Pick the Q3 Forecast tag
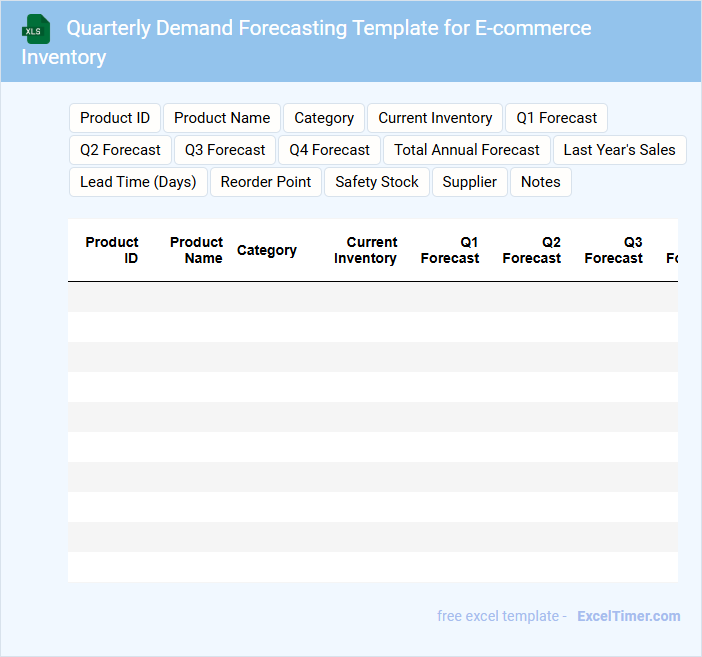The height and width of the screenshot is (657, 702). (225, 150)
